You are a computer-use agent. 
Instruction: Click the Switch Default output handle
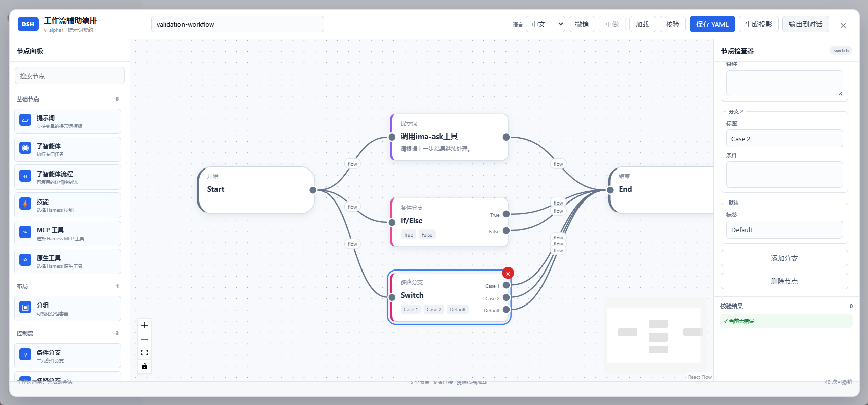pyautogui.click(x=506, y=310)
